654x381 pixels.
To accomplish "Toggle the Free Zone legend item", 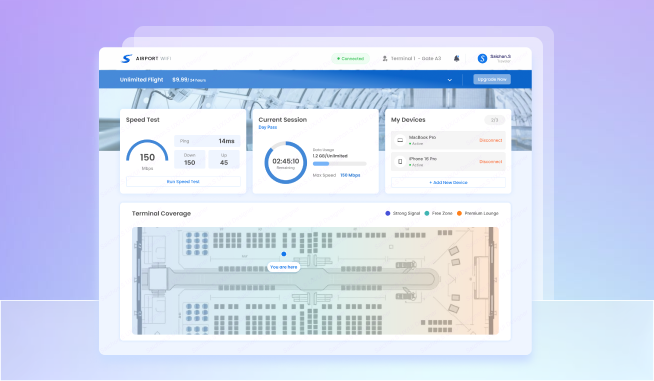I will (x=438, y=213).
